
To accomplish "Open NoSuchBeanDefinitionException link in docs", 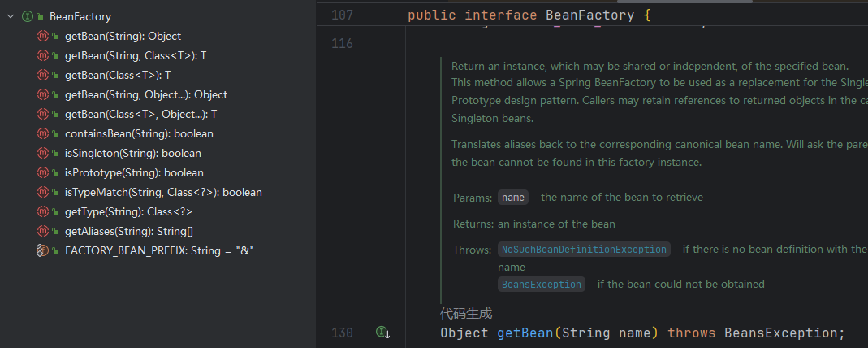I will (584, 250).
